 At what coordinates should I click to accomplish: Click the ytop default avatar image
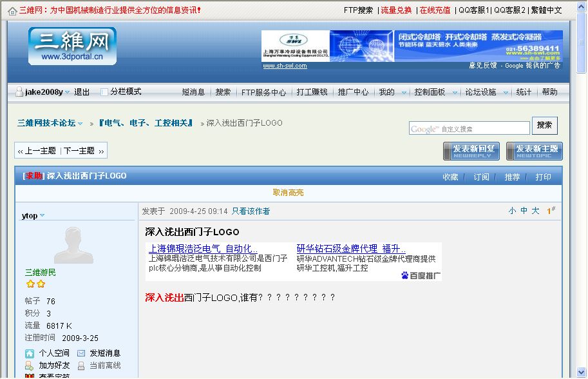pos(73,245)
